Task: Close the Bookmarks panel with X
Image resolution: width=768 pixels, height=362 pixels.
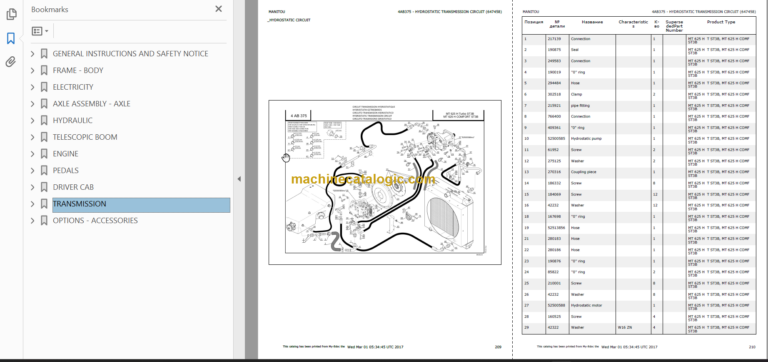Action: coord(218,9)
